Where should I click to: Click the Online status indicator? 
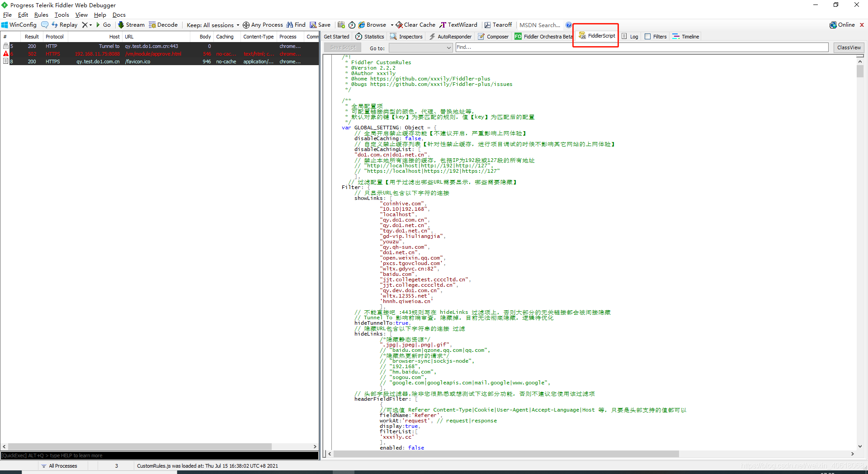842,25
